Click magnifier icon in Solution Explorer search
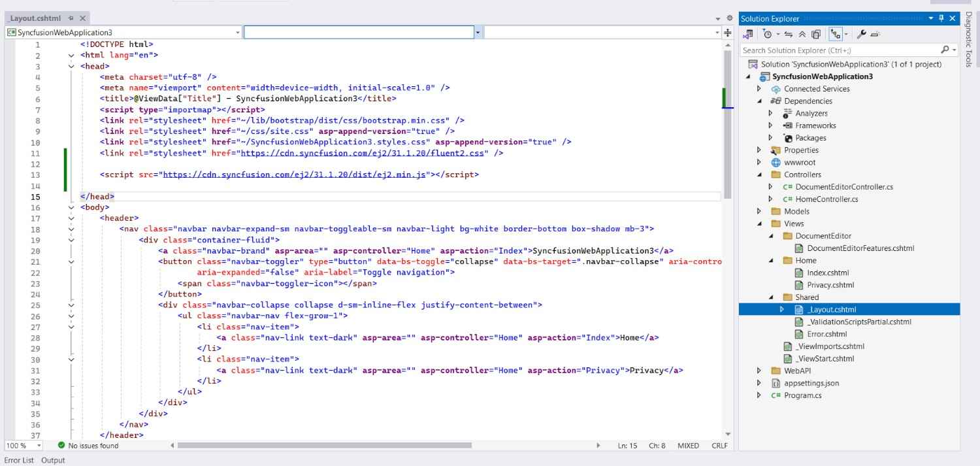Image resolution: width=980 pixels, height=466 pixels. 945,50
